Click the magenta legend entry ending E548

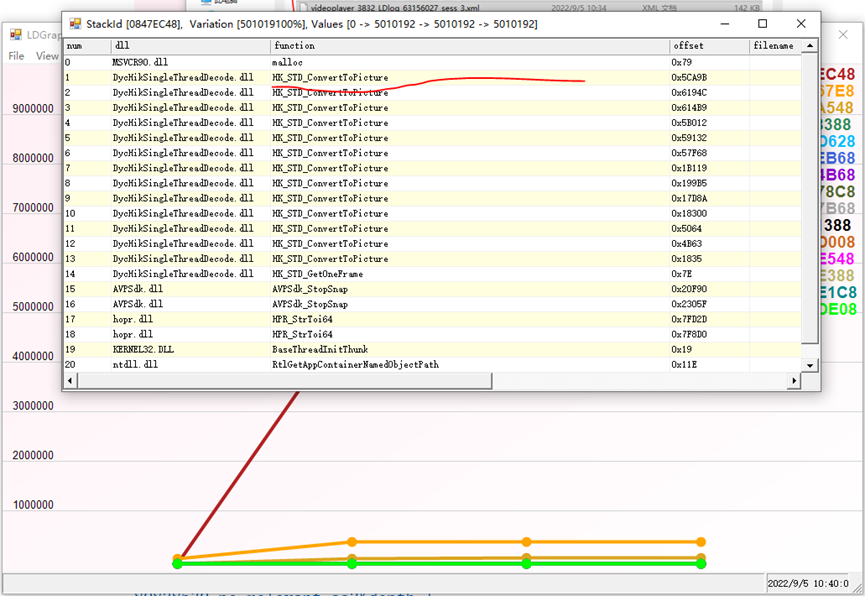837,259
